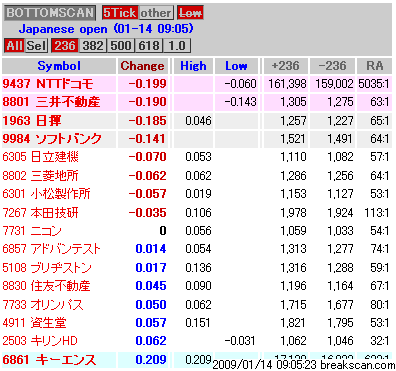This screenshot has width=396, height=371.
Task: Open symbol 8802 三菱地所
Action: tap(40, 175)
